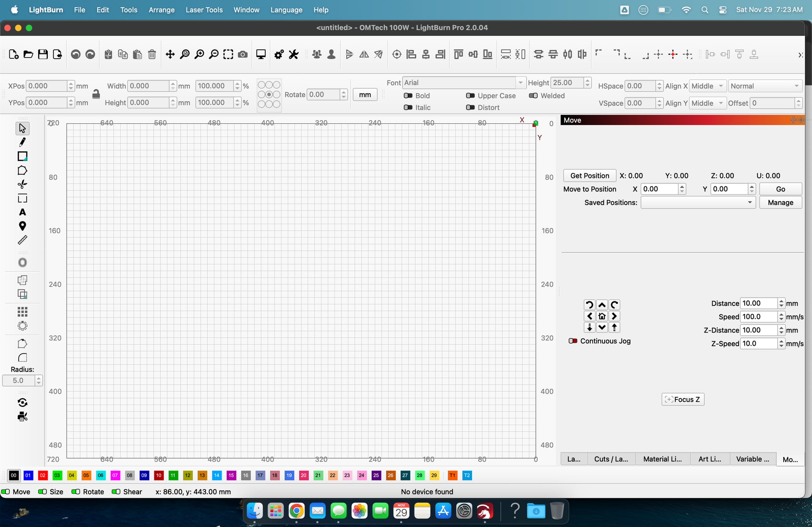Select the Measure ruler tool
Image resolution: width=812 pixels, height=527 pixels.
[x=22, y=240]
